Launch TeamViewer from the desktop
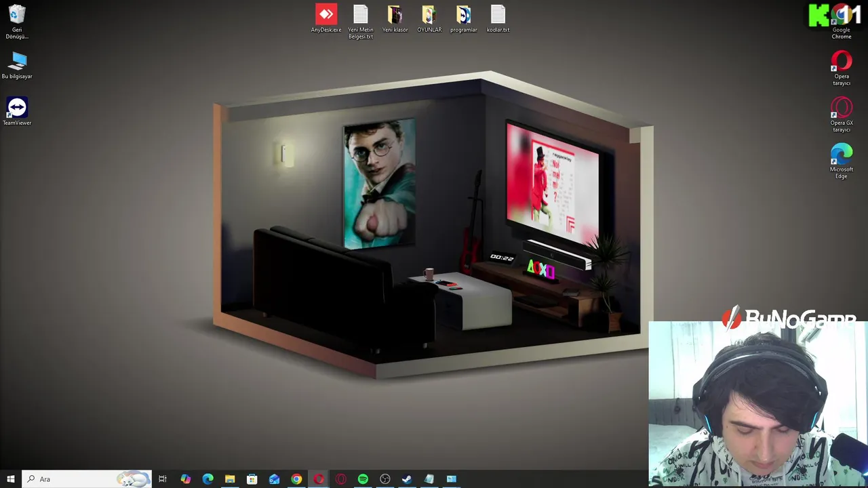Screen dimensions: 868x488 17,111
